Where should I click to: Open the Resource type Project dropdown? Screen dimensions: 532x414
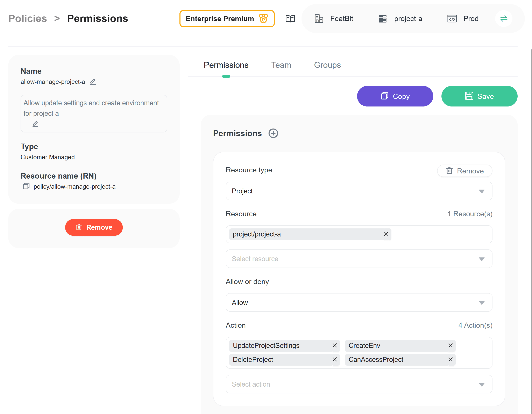[359, 191]
